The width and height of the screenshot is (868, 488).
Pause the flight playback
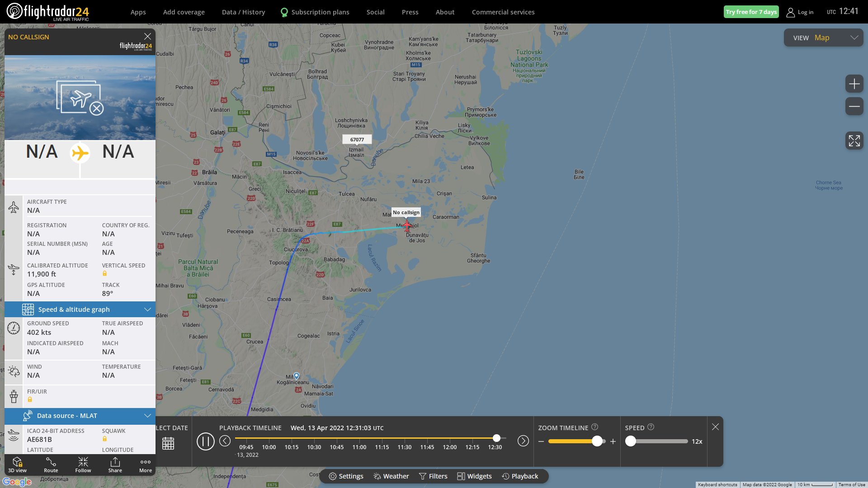pos(205,441)
